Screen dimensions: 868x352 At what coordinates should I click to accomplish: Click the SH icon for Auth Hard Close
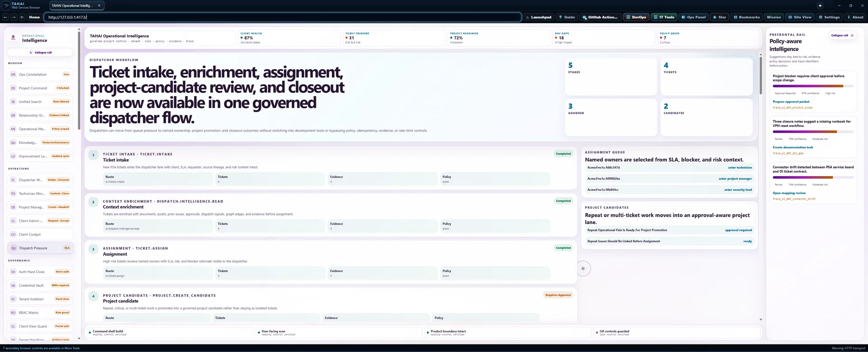coord(13,272)
